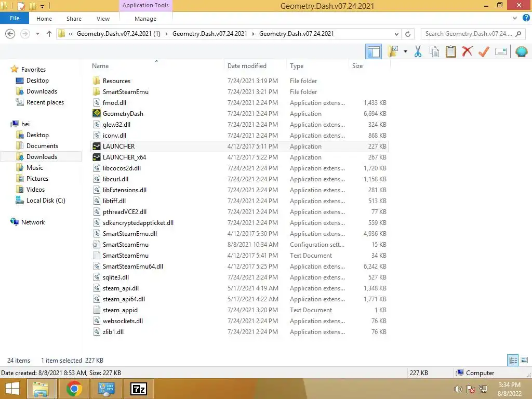Open Downloads under Favorites
The height and width of the screenshot is (399, 532).
[42, 91]
